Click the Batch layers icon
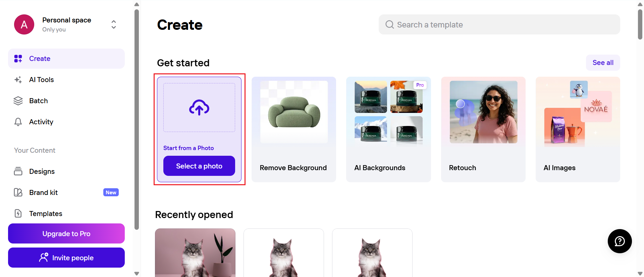Image resolution: width=644 pixels, height=277 pixels. pos(18,101)
